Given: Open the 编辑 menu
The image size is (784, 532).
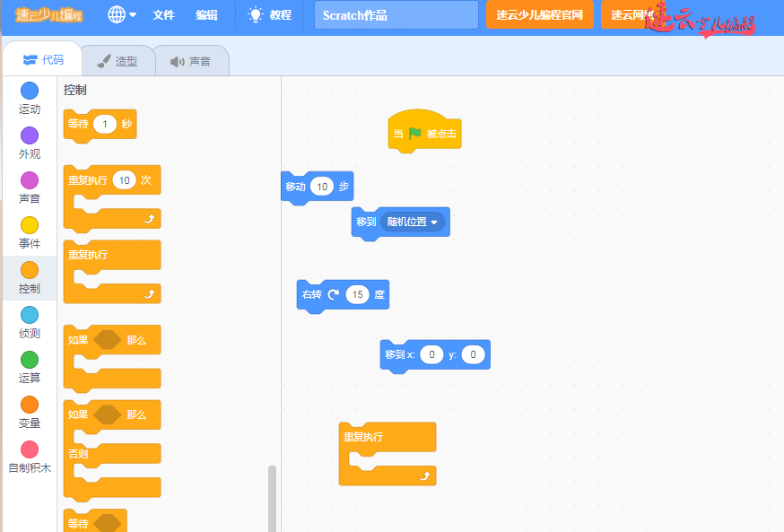Looking at the screenshot, I should click(206, 15).
